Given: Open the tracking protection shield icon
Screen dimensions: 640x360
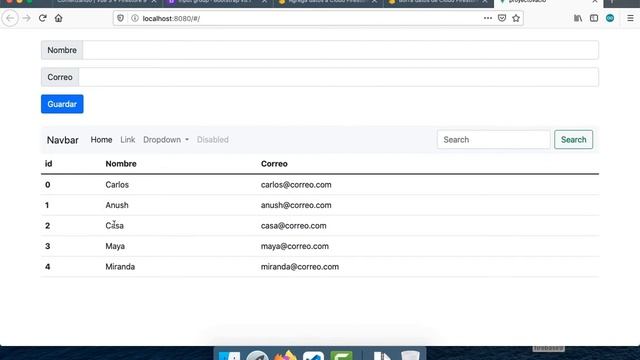Looking at the screenshot, I should (x=120, y=18).
